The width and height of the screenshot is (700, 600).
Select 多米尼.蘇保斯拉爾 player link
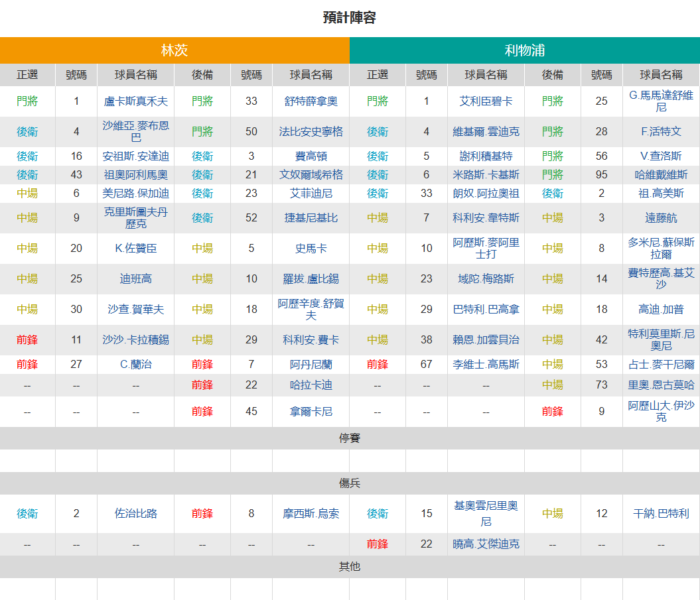(x=661, y=248)
